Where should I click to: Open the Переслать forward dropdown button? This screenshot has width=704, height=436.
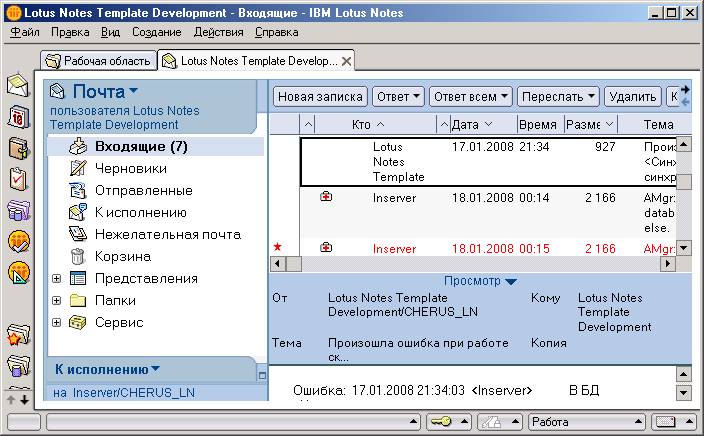(558, 97)
